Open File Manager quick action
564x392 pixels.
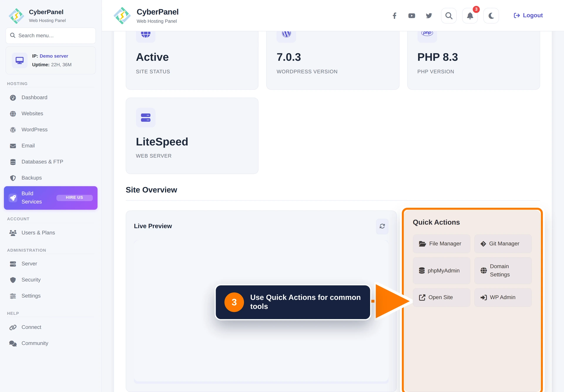[442, 244]
